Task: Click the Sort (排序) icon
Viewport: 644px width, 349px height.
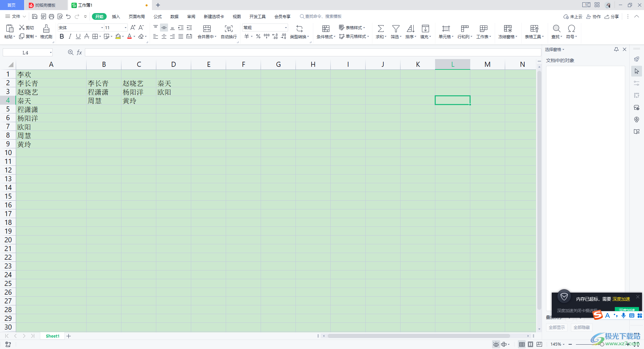Action: (411, 29)
